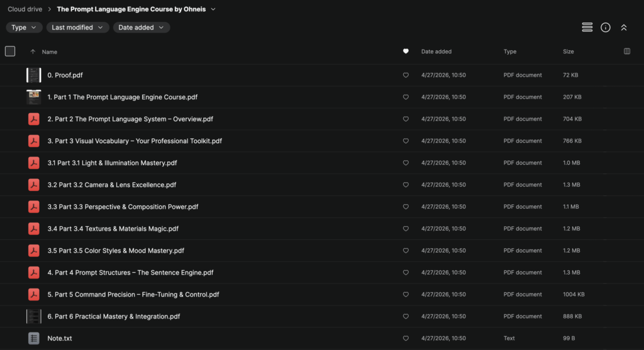This screenshot has height=350, width=644.
Task: Go to Cloud drive breadcrumb
Action: point(25,9)
